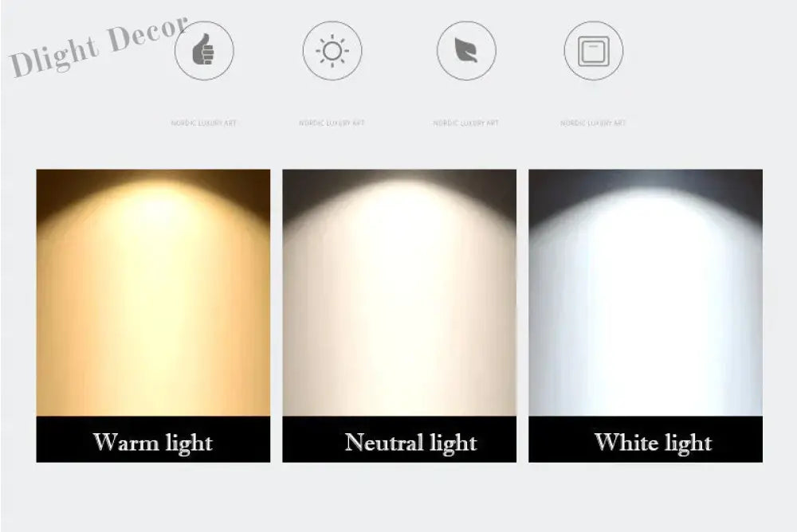
Task: Click NORDIC LUXURY ART caption under leaf icon
Action: [466, 123]
